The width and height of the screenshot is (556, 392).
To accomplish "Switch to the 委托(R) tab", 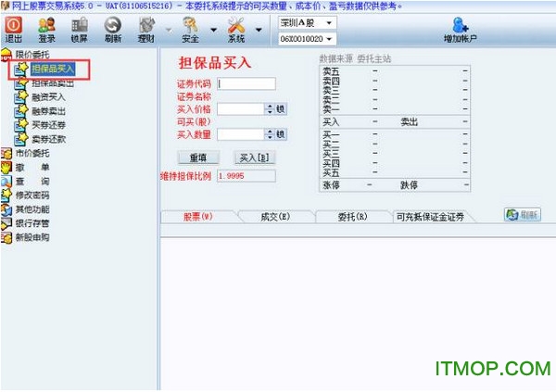I will (x=352, y=217).
